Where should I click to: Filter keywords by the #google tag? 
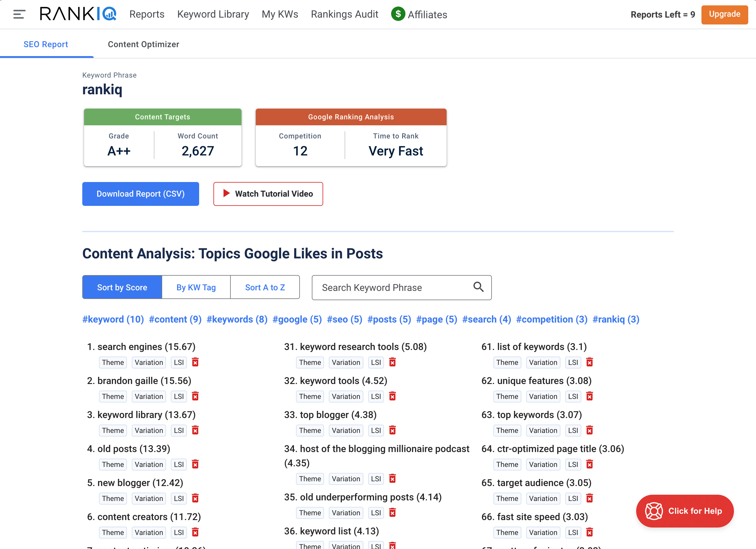point(297,319)
